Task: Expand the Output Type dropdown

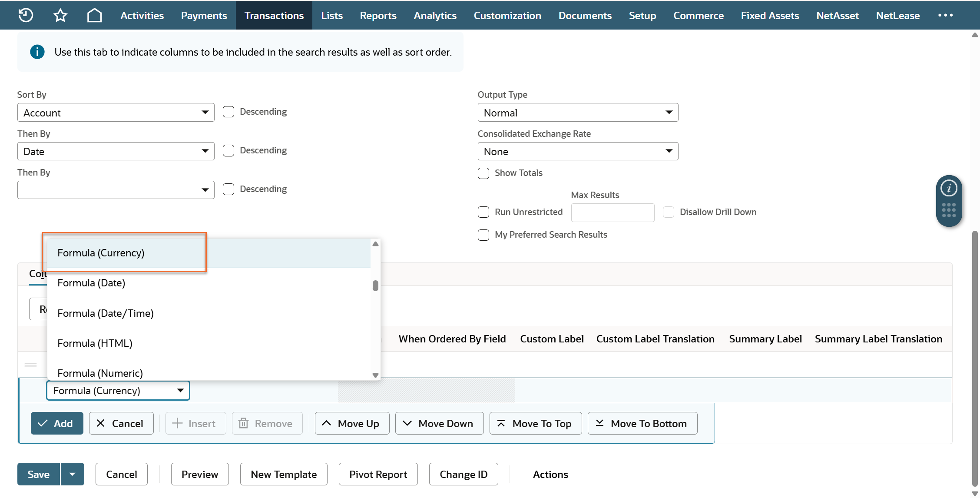Action: [578, 113]
